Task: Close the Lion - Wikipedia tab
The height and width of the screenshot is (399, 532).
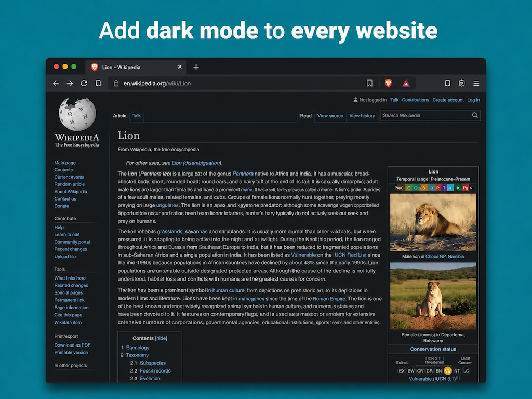Action: [180, 67]
